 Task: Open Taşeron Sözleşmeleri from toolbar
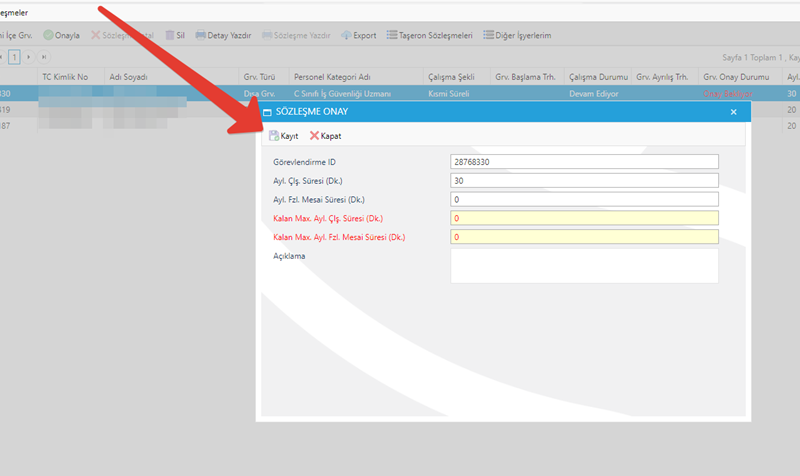click(429, 35)
